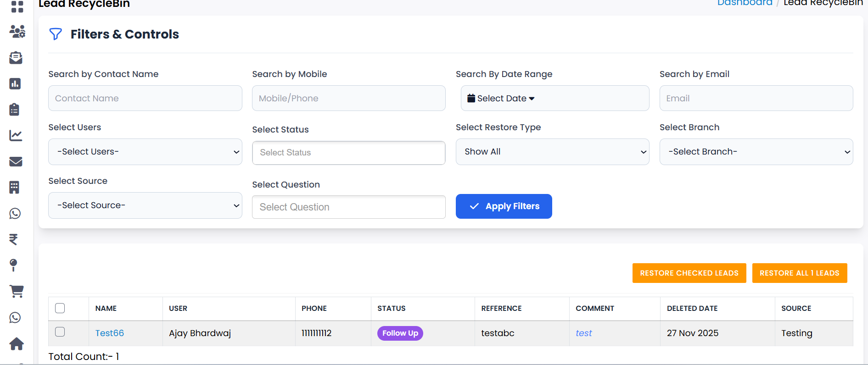Open the line graph analytics sidebar icon
Image resolution: width=868 pixels, height=365 pixels.
pyautogui.click(x=16, y=135)
